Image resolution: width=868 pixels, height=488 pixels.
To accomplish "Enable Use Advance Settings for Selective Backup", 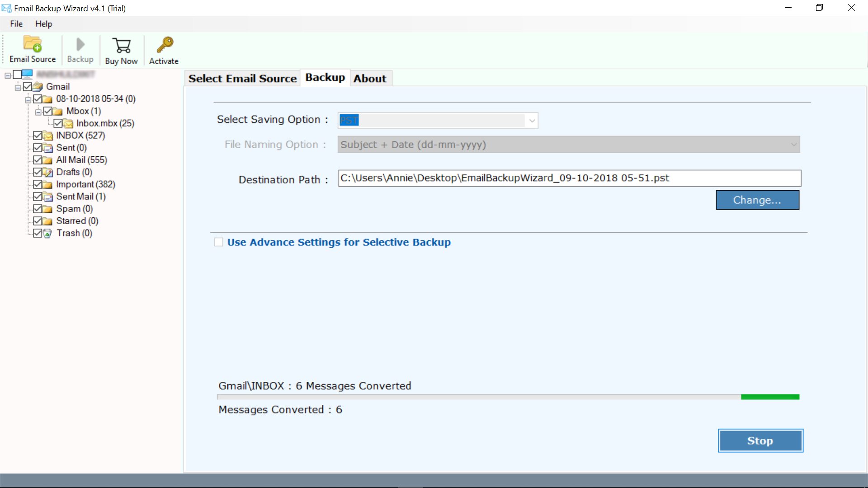I will (x=218, y=242).
